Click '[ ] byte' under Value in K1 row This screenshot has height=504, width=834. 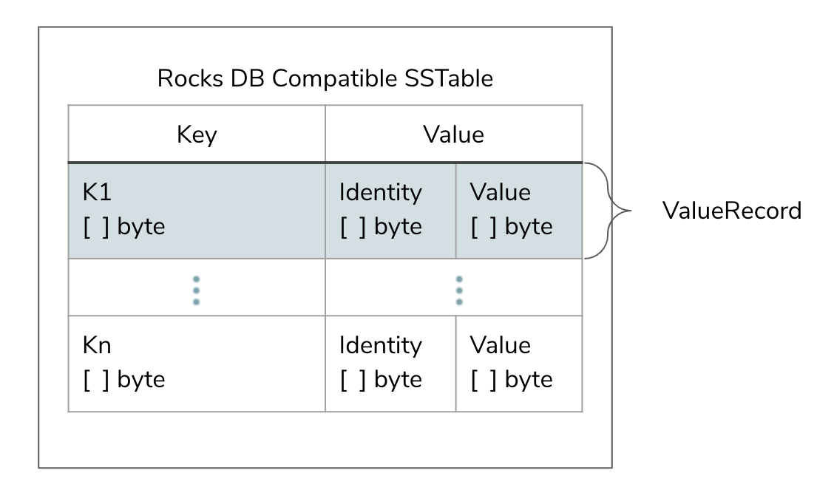511,226
